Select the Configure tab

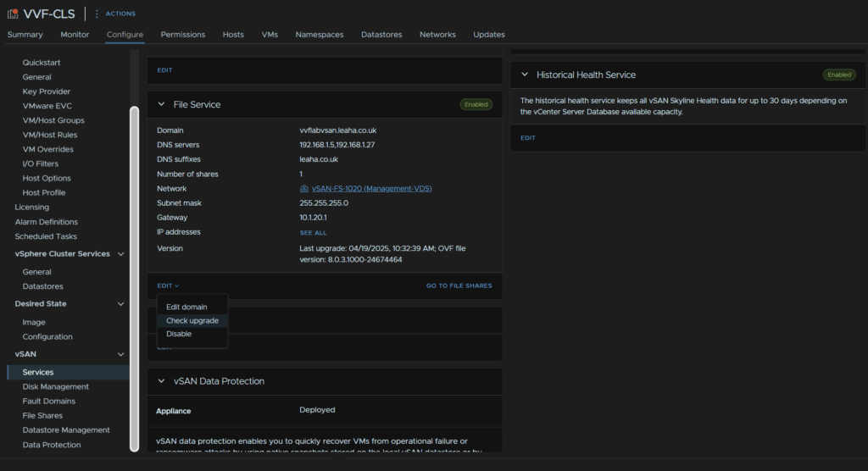tap(125, 35)
